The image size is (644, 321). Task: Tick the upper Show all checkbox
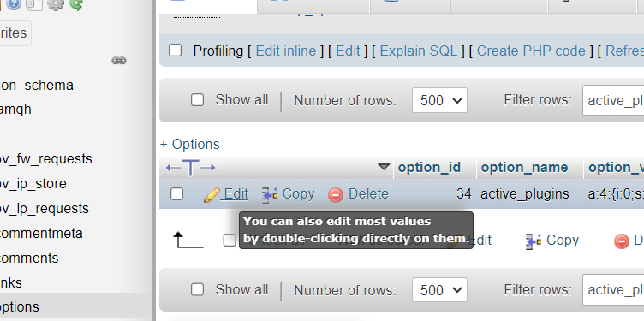point(197,100)
